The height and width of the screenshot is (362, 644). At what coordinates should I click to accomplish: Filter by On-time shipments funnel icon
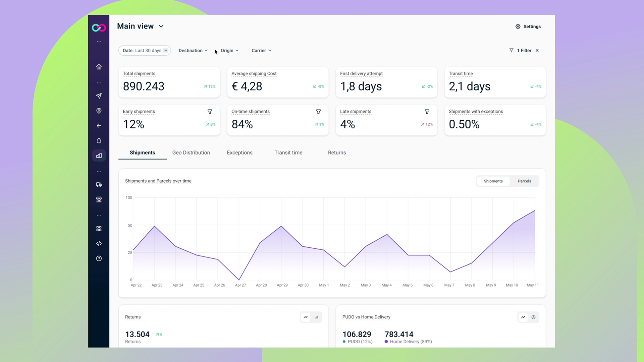318,112
